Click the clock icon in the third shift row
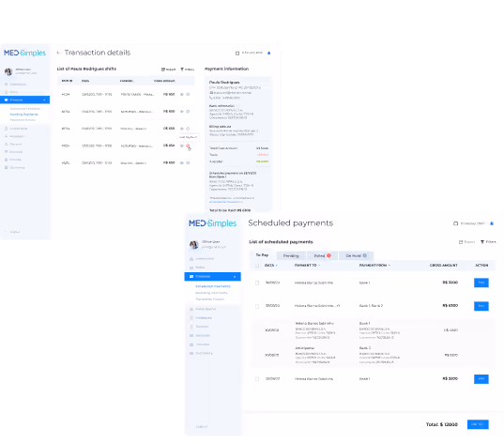 (188, 129)
